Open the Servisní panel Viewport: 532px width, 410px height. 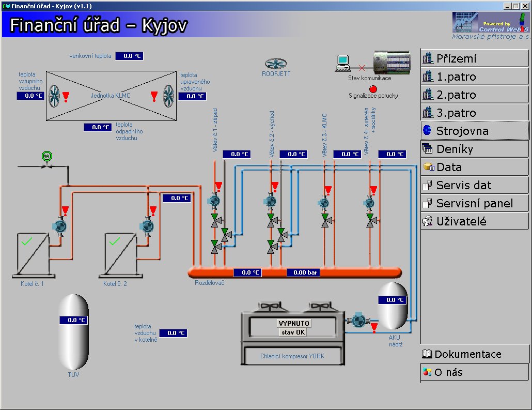(x=475, y=203)
